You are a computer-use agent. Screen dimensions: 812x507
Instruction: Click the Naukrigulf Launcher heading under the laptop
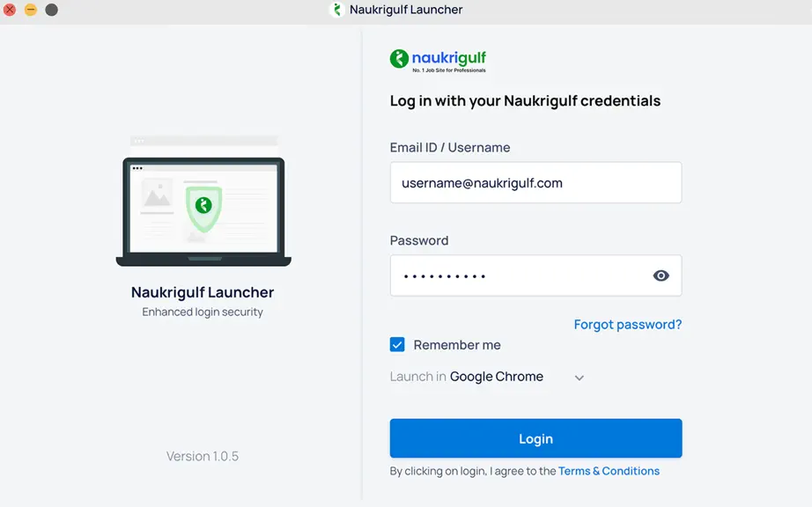[203, 292]
